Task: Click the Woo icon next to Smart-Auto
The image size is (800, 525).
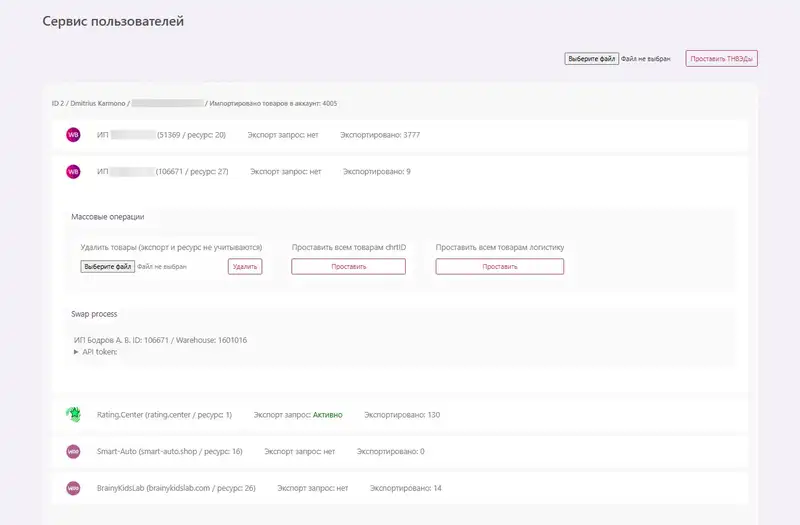Action: pyautogui.click(x=73, y=451)
